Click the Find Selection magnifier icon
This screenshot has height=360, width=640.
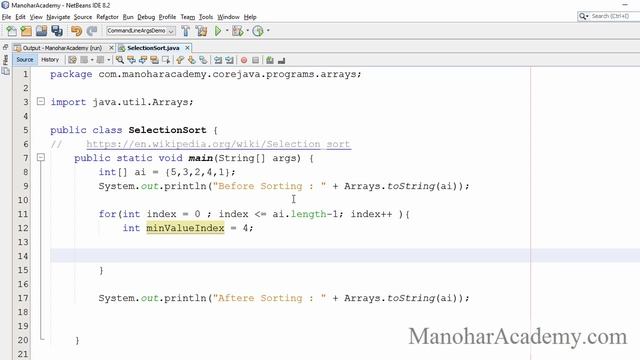[x=120, y=60]
